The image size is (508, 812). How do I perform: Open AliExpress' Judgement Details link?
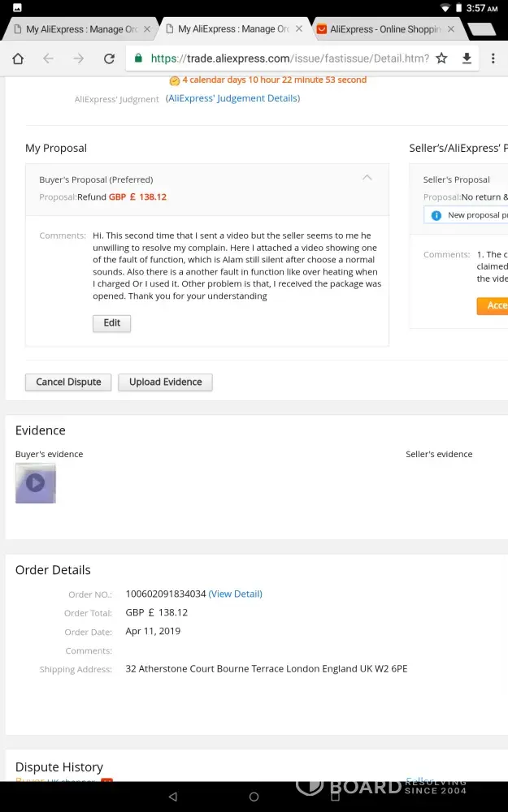pos(232,98)
